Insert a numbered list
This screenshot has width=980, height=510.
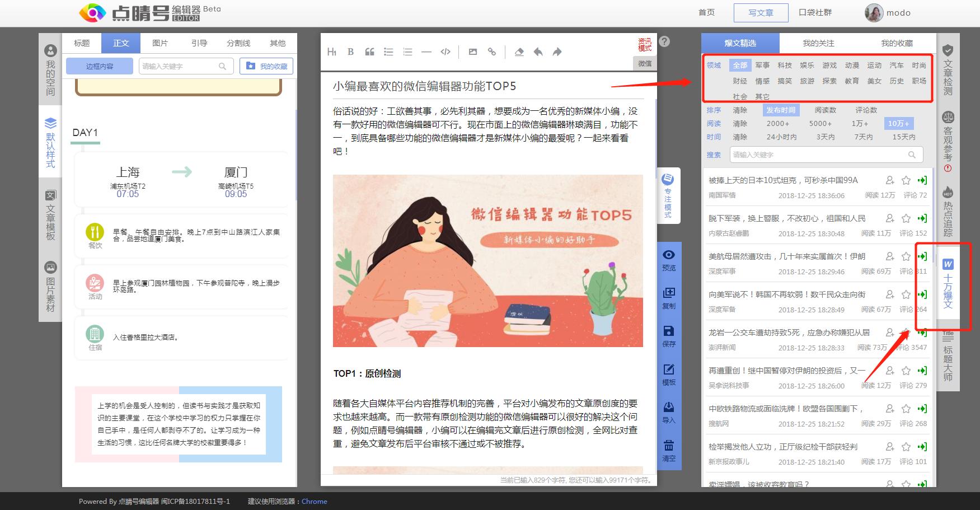point(407,52)
